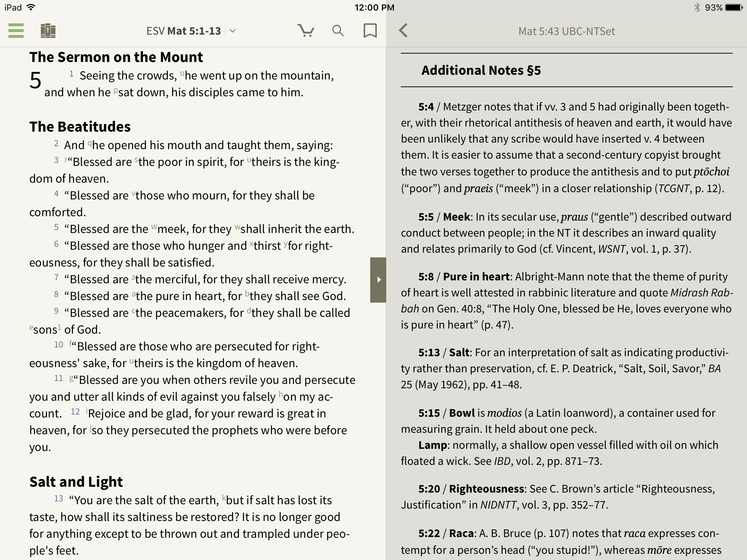Image resolution: width=747 pixels, height=560 pixels.
Task: Open cross-reference v before 'those who mourn'
Action: pos(133,193)
